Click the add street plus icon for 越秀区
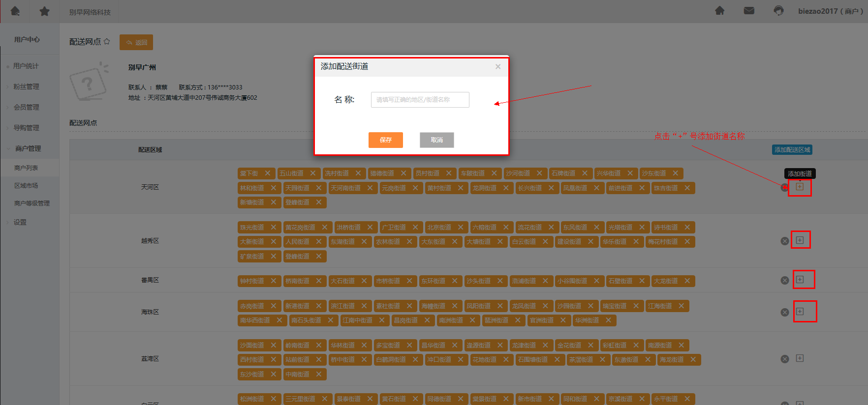Screen dimensions: 868x405 coord(800,240)
